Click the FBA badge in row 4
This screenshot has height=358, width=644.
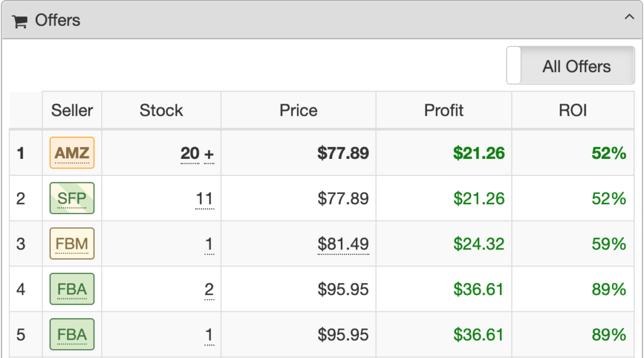click(x=72, y=289)
